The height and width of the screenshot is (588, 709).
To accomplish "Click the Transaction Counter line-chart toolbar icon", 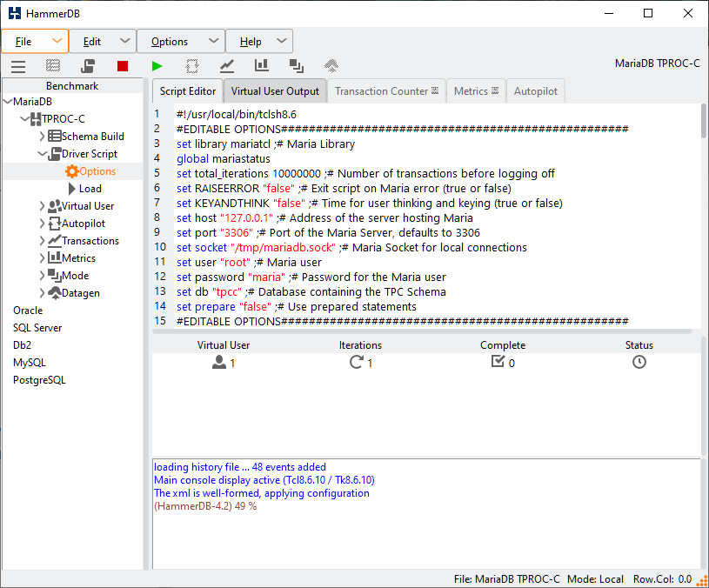I will click(227, 66).
